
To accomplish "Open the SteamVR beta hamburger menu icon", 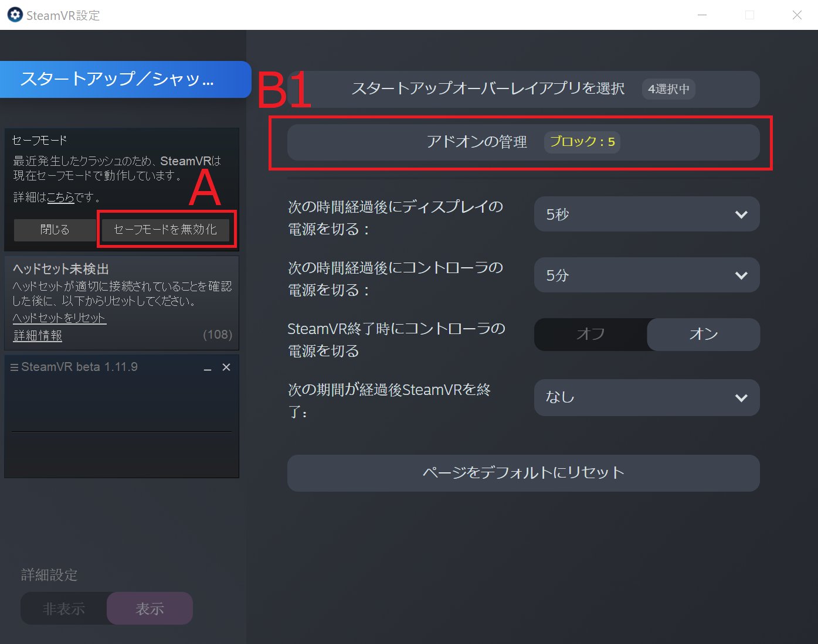I will 14,367.
